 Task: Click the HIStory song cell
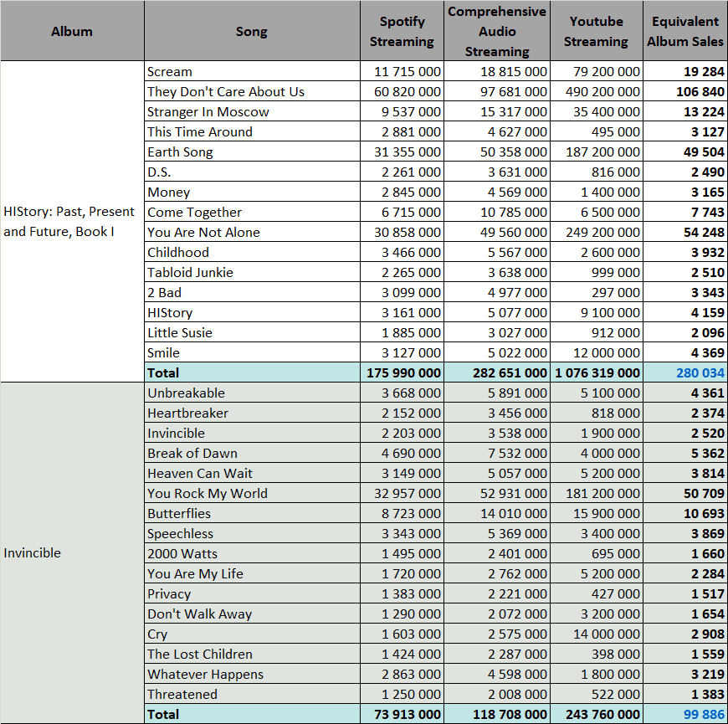pos(252,312)
